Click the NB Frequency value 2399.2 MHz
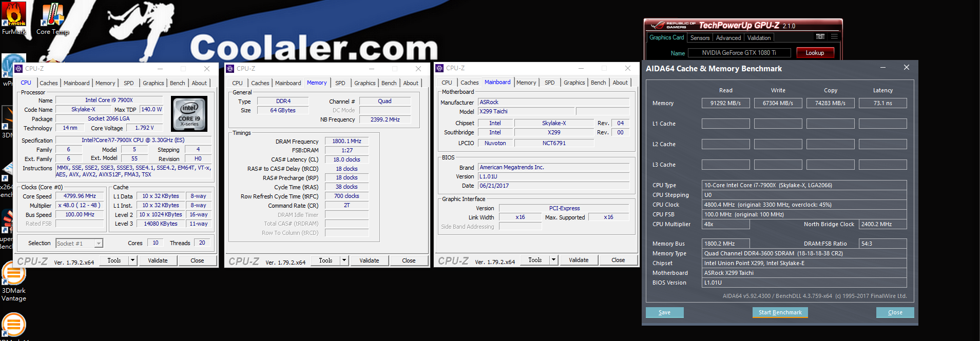 [385, 119]
